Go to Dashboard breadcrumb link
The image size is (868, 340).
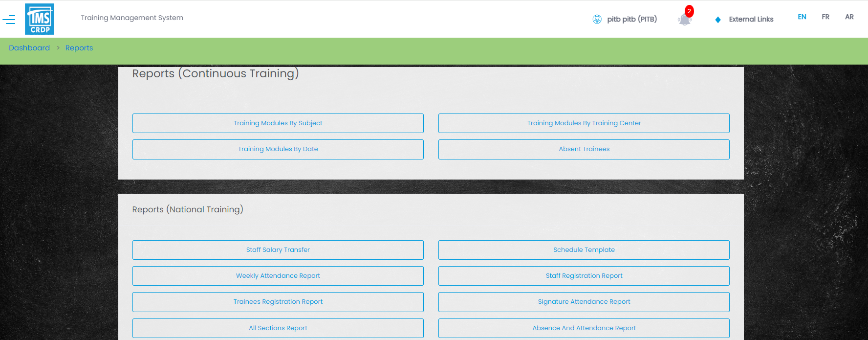click(29, 48)
